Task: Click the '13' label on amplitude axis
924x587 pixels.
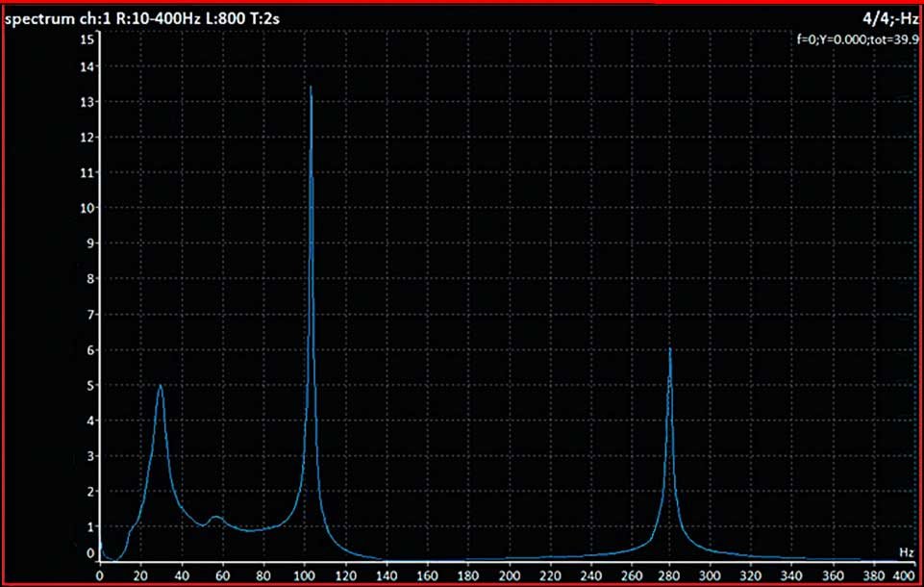Action: pos(87,102)
